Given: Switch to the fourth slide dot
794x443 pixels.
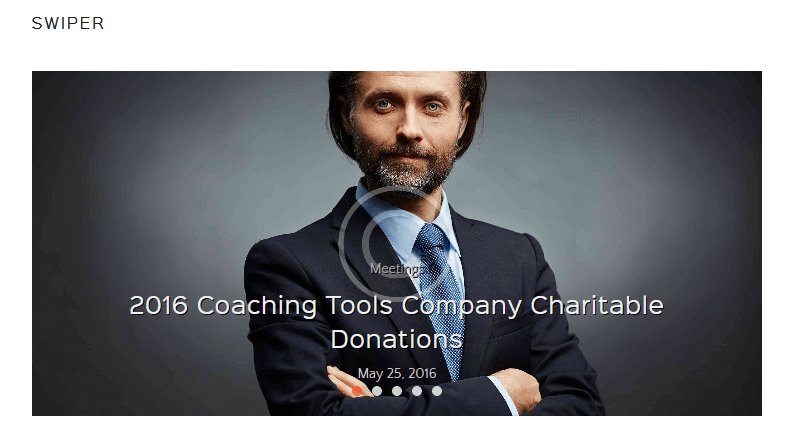Looking at the screenshot, I should 417,391.
